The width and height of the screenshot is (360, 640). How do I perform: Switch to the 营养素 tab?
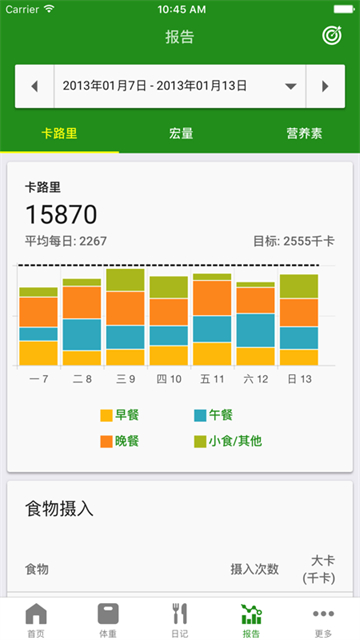pos(304,133)
